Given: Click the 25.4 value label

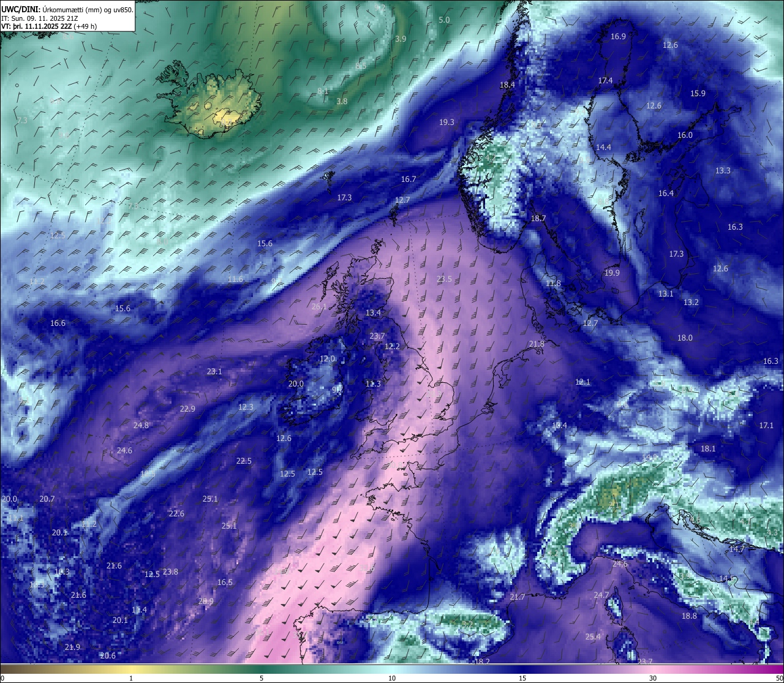Looking at the screenshot, I should click(x=593, y=636).
